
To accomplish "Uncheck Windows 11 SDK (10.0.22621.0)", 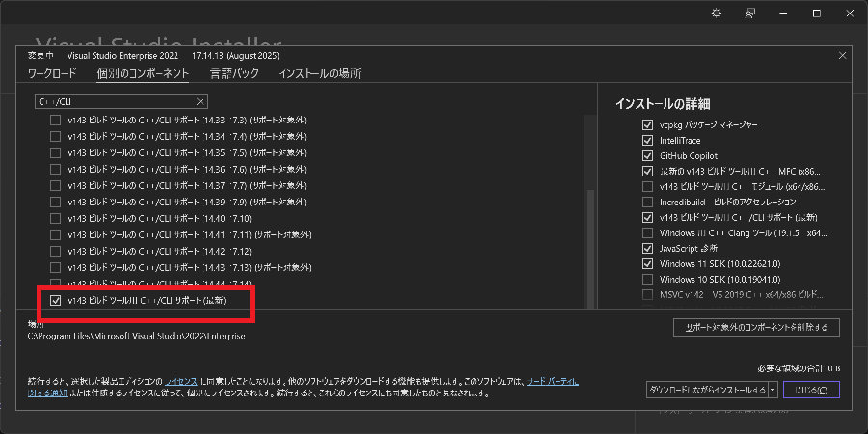I will [647, 263].
